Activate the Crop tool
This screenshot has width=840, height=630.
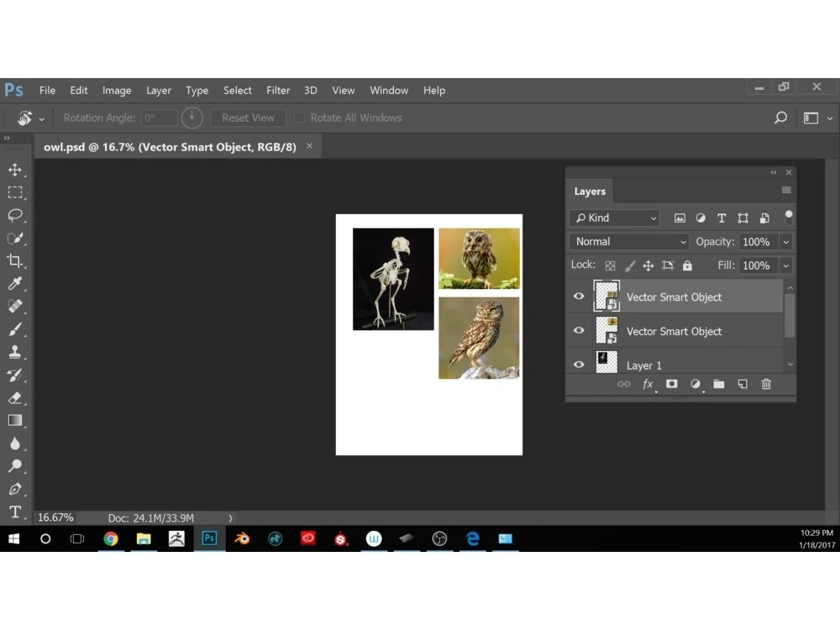15,260
